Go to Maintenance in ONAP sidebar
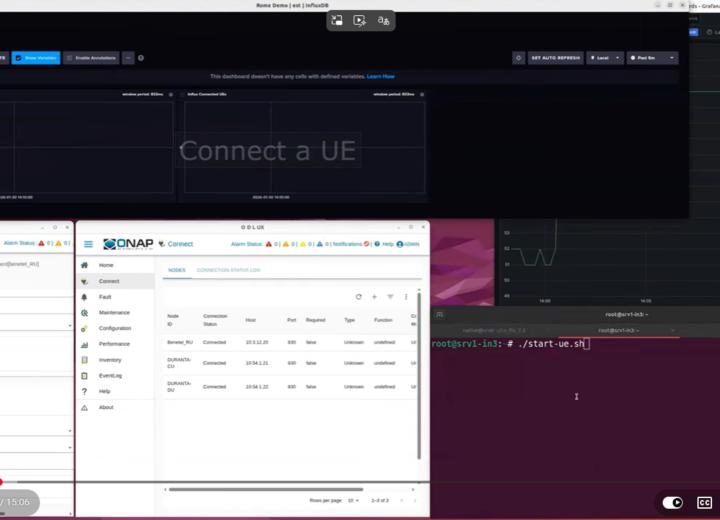 (113, 313)
